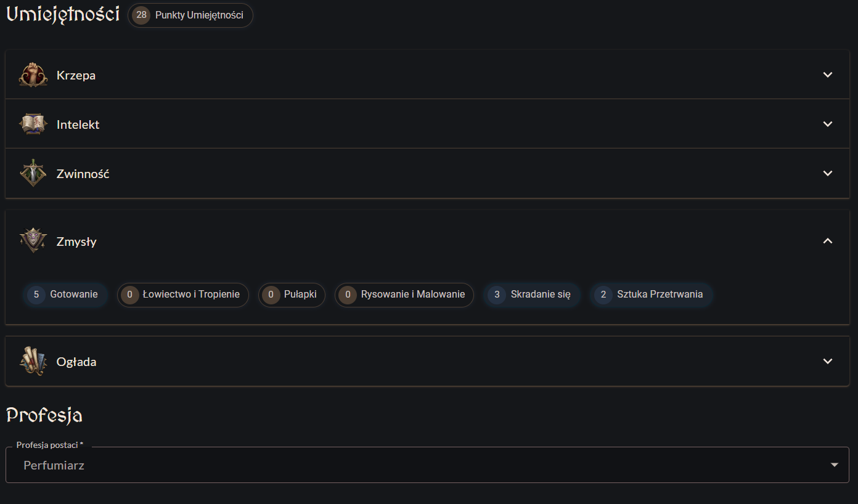Open the Profesja postaci dropdown arrow
Viewport: 858px width, 504px height.
click(835, 465)
